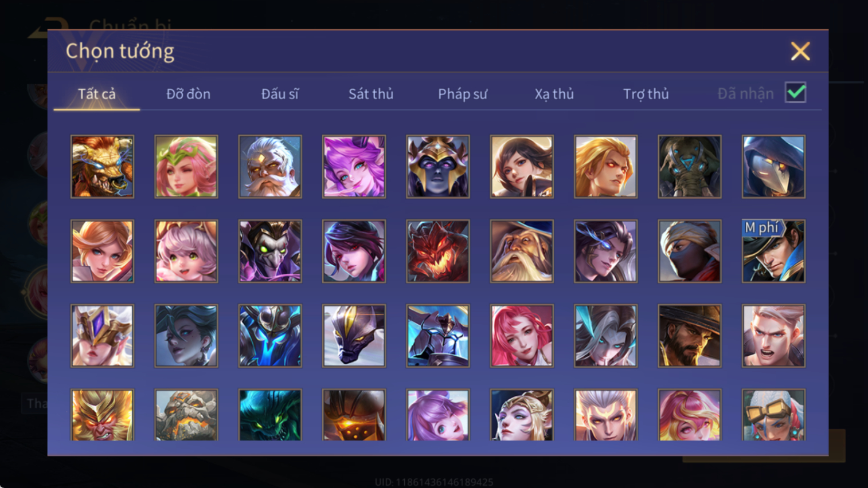Close the Chọn tướng dialog
Screen dimensions: 868x488
(800, 51)
